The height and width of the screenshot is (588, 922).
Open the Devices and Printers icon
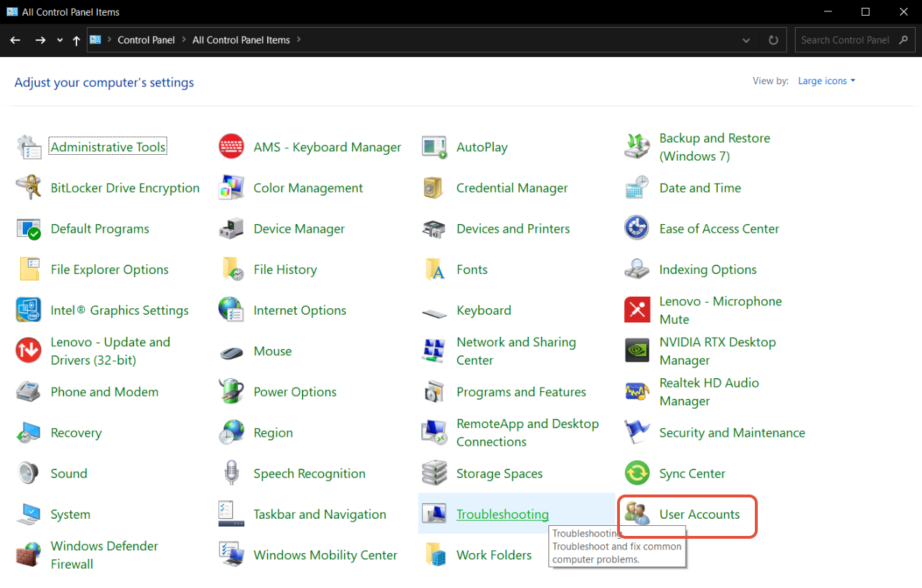[x=434, y=228]
